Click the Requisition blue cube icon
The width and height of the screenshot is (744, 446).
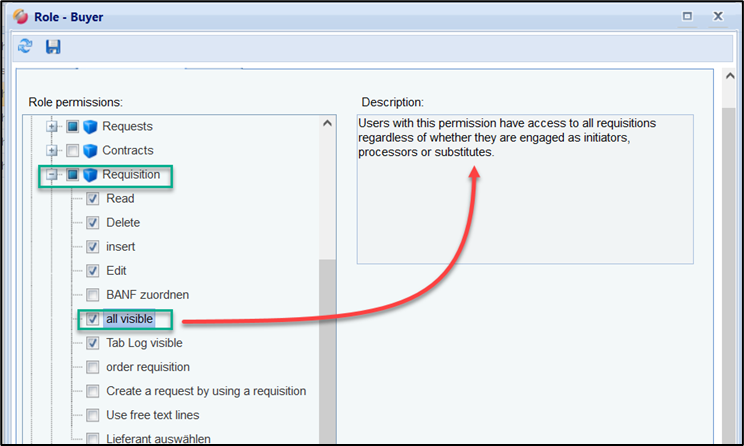91,175
